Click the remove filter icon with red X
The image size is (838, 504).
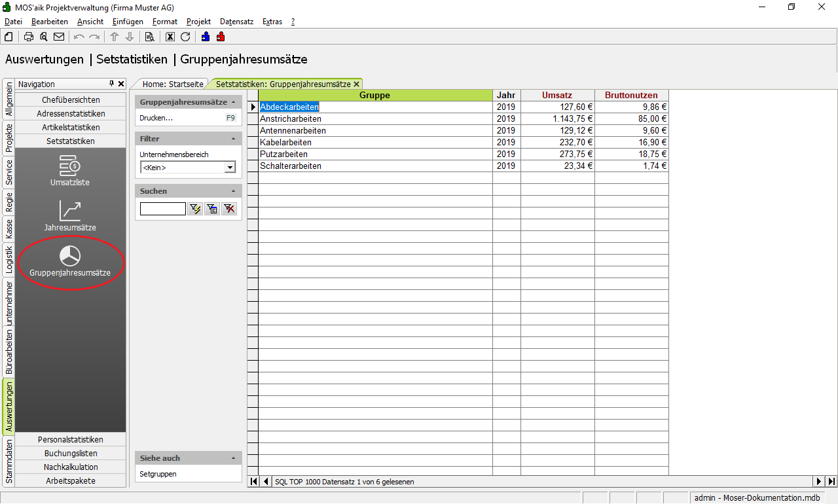pos(228,209)
